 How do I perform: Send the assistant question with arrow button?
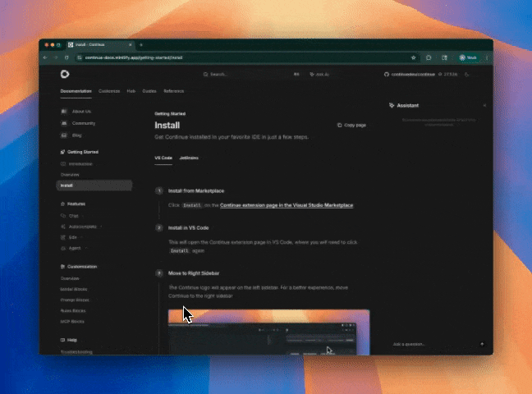click(x=482, y=344)
